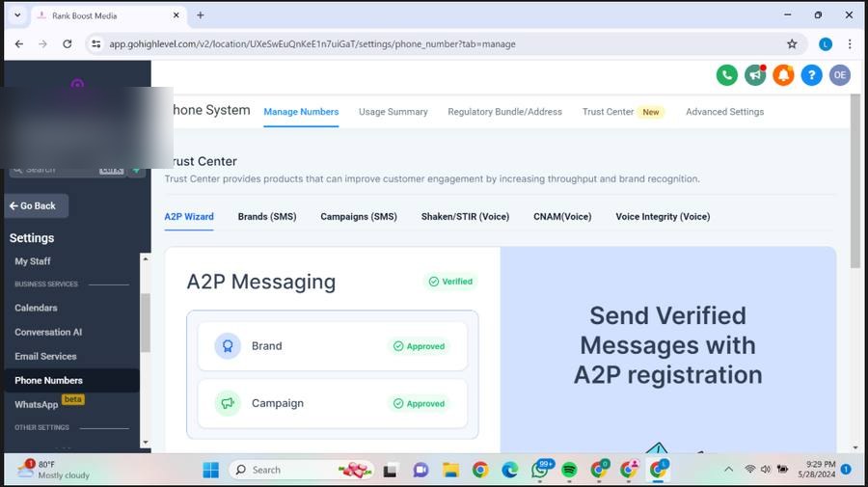Open the megaphone announcements icon
868x487 pixels.
pos(755,75)
